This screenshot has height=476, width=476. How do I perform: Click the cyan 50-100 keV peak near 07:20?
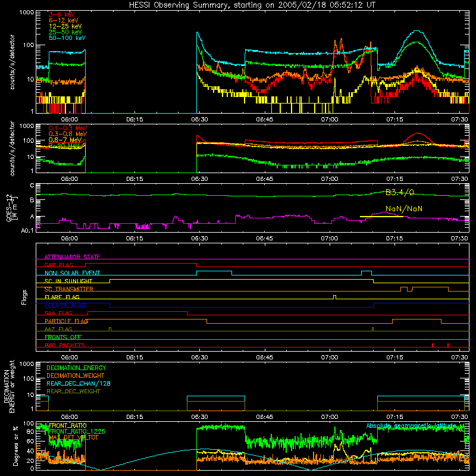click(x=417, y=31)
